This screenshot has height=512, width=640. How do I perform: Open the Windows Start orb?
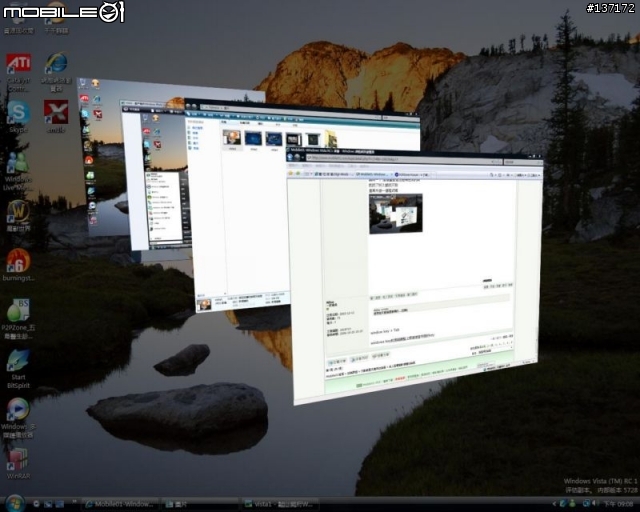click(15, 503)
